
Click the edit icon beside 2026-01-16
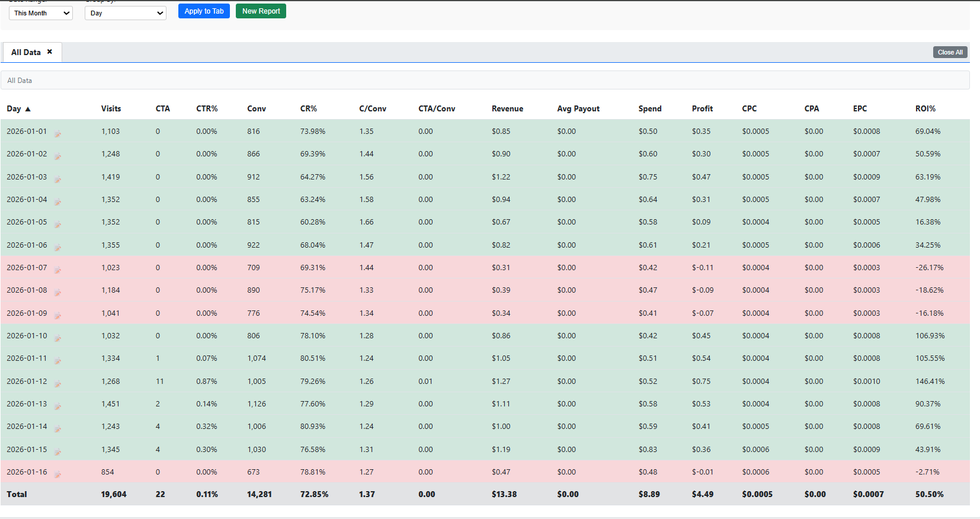click(x=57, y=475)
